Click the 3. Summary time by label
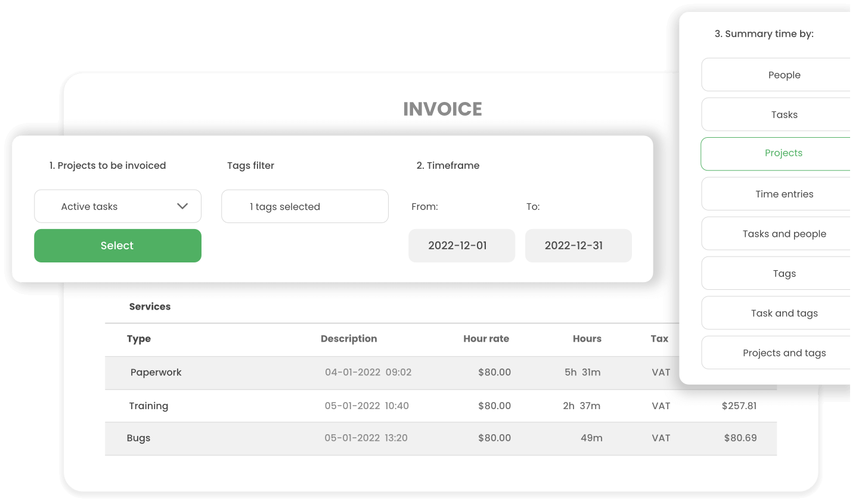The height and width of the screenshot is (501, 868). coord(764,34)
